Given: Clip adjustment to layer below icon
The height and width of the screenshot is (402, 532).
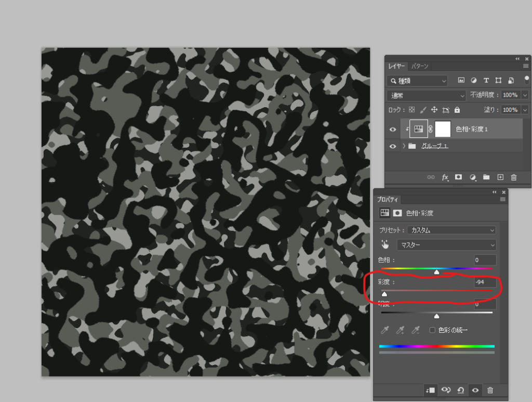Looking at the screenshot, I should tap(430, 390).
